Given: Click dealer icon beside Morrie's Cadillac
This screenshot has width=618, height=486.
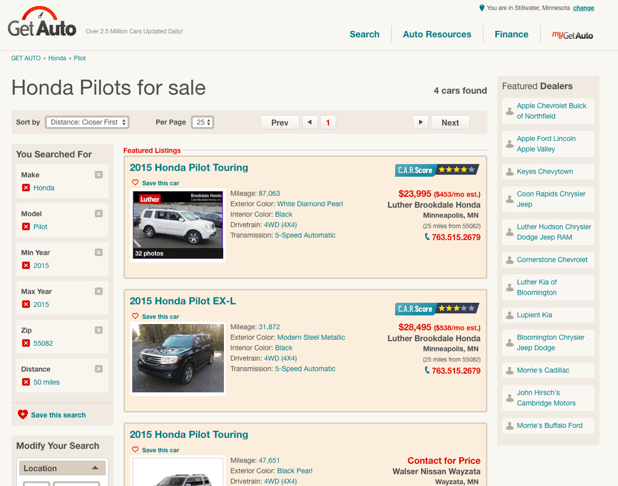Looking at the screenshot, I should click(x=510, y=371).
